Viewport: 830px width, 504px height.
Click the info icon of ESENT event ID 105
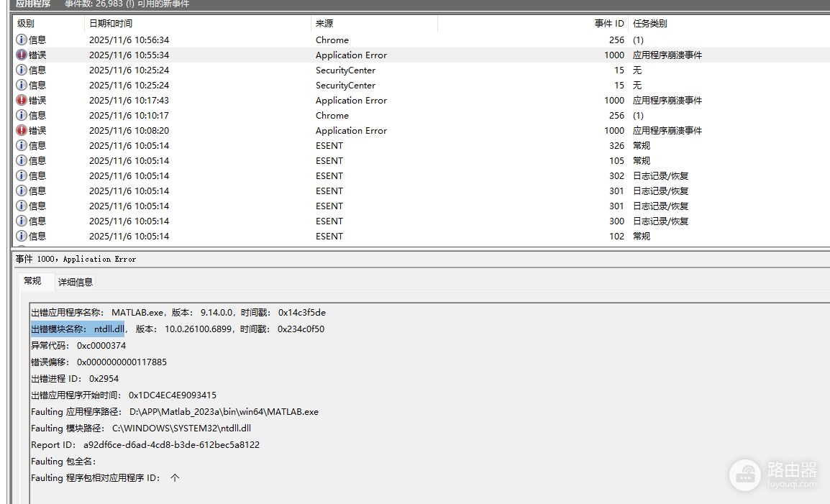(21, 160)
